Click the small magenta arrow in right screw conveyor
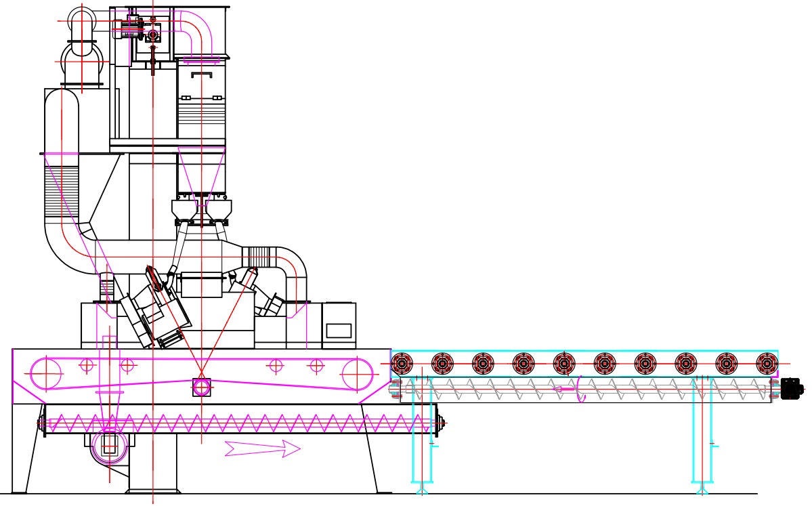Image resolution: width=812 pixels, height=506 pixels. coord(564,389)
